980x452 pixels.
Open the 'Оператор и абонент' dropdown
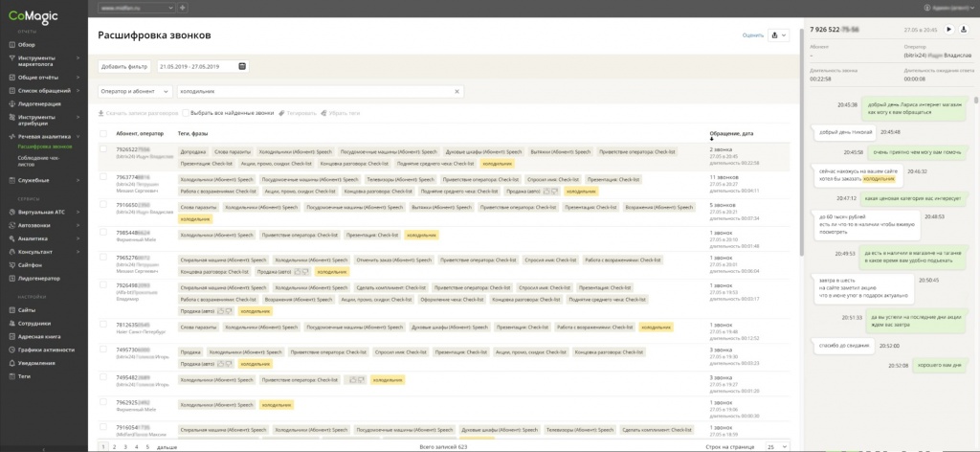click(x=135, y=91)
